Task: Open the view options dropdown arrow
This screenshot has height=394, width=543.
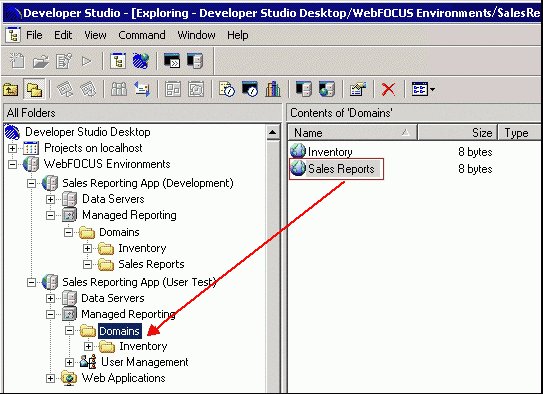Action: coord(432,89)
